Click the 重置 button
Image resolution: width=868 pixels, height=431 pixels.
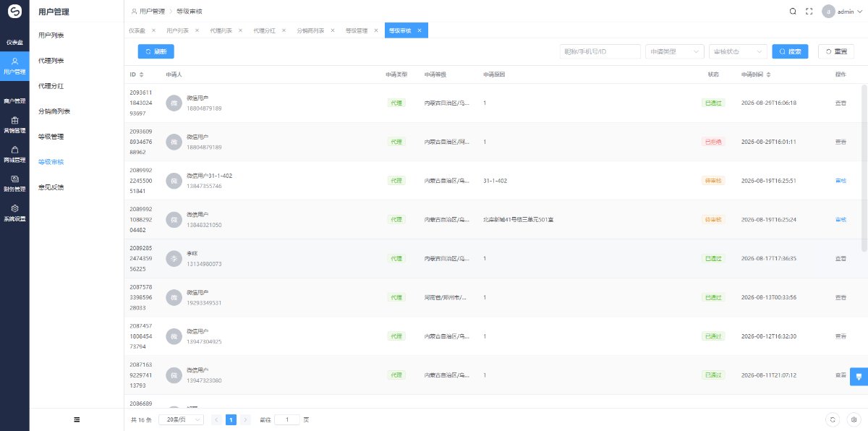[835, 51]
